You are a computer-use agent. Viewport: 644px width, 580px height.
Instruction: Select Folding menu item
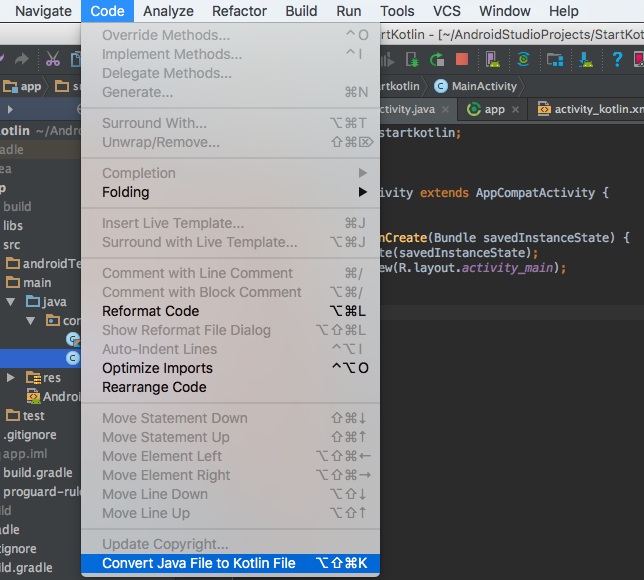[x=230, y=192]
